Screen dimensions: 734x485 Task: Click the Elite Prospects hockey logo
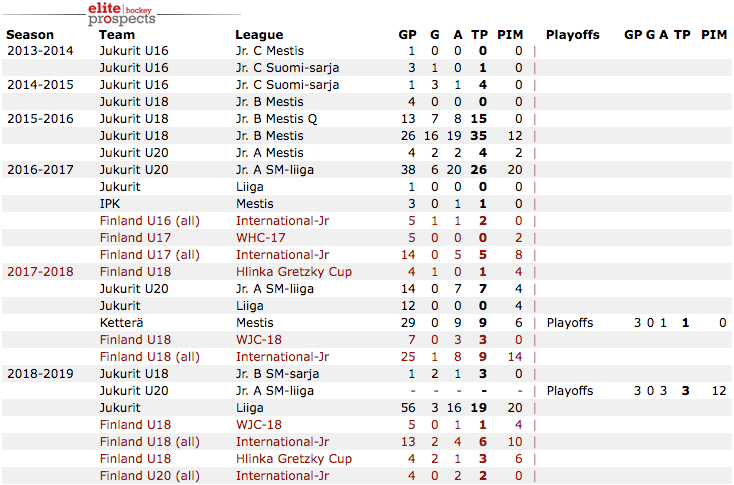click(123, 14)
